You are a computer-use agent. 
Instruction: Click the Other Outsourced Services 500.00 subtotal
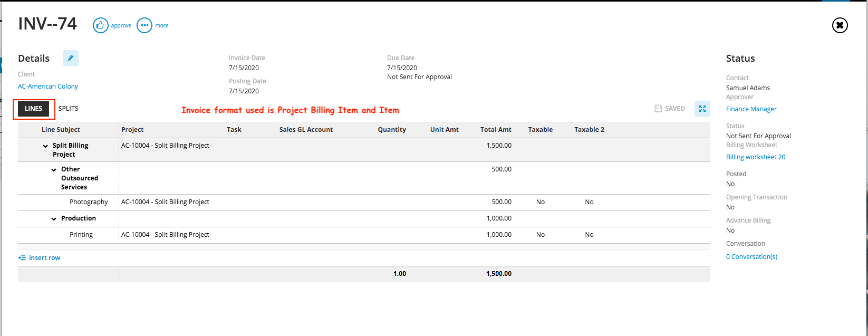(501, 169)
